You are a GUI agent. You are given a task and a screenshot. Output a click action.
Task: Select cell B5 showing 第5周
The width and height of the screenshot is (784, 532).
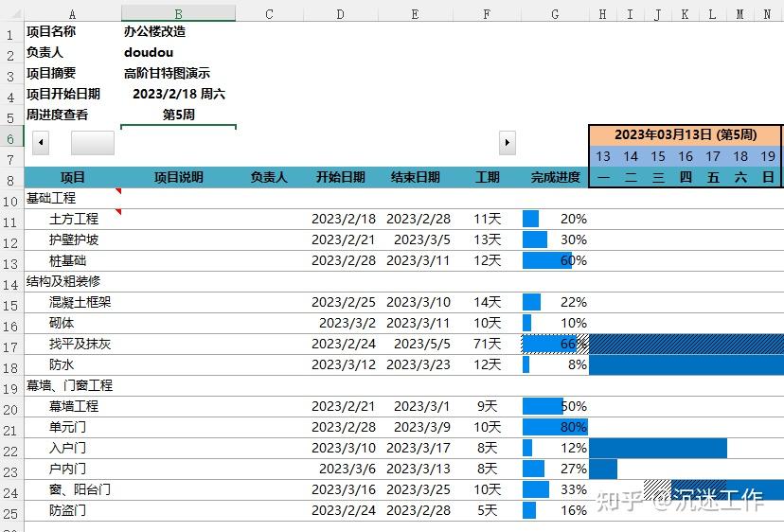[179, 115]
